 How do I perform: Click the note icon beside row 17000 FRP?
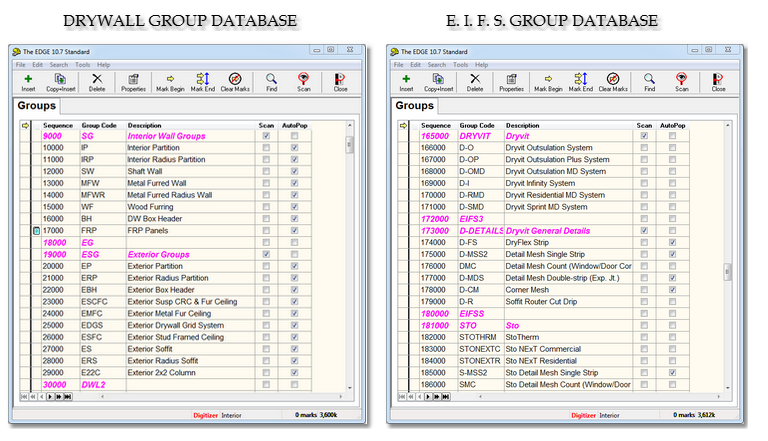click(x=36, y=231)
